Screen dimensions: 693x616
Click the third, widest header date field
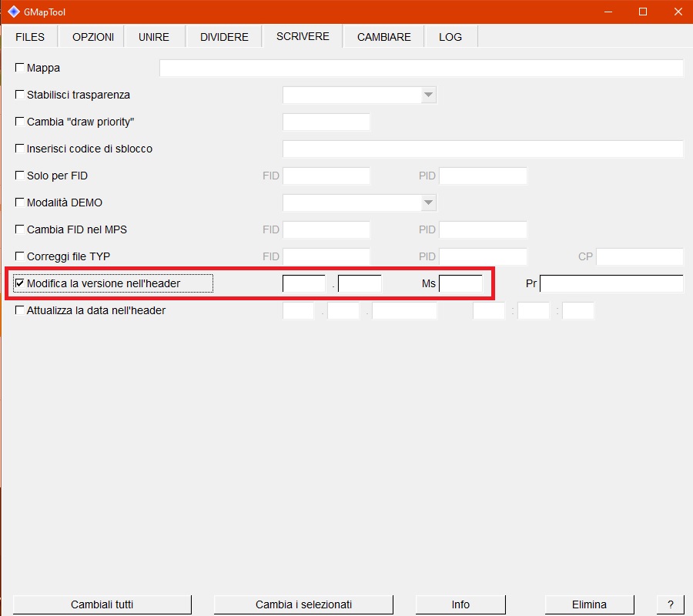coord(404,310)
